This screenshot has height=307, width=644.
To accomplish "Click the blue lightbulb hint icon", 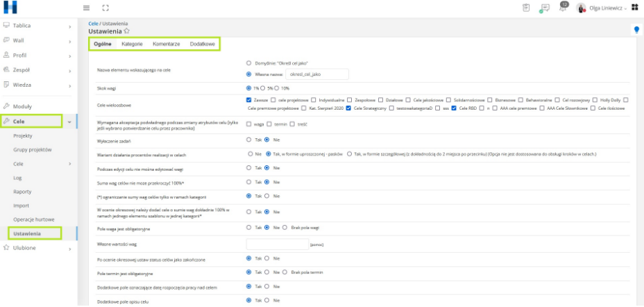I will click(636, 29).
